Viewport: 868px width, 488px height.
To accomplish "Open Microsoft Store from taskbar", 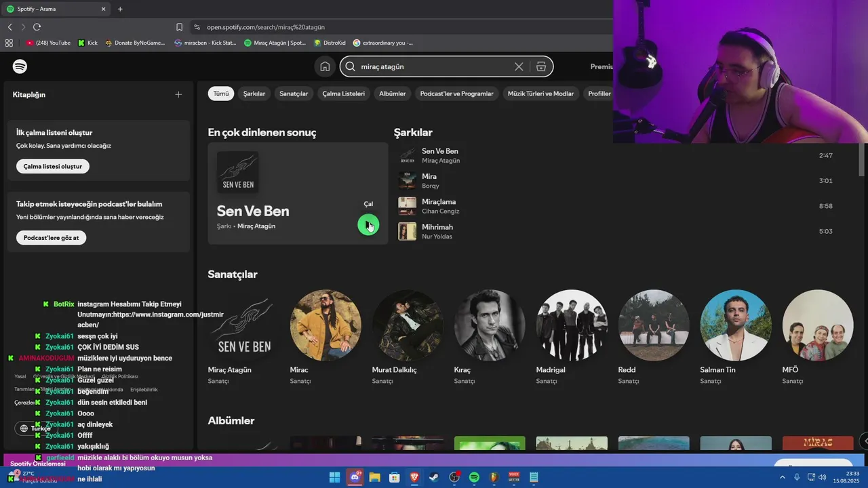I will pos(395,477).
